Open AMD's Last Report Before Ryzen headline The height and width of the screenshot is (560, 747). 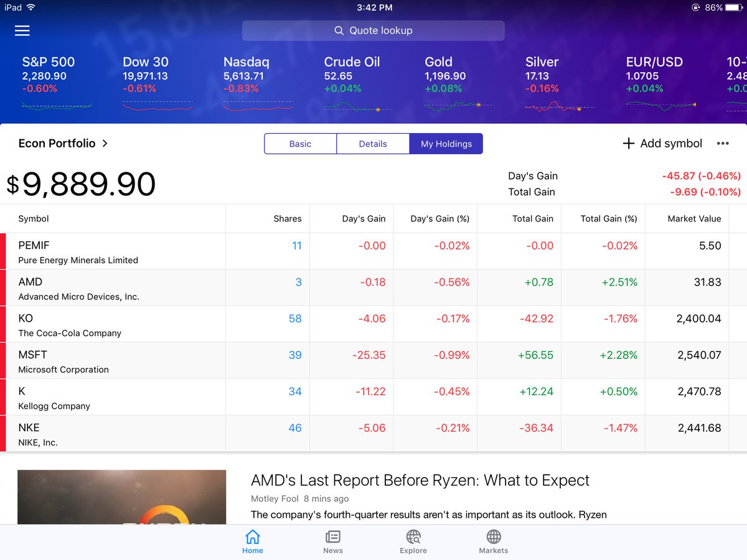tap(420, 480)
